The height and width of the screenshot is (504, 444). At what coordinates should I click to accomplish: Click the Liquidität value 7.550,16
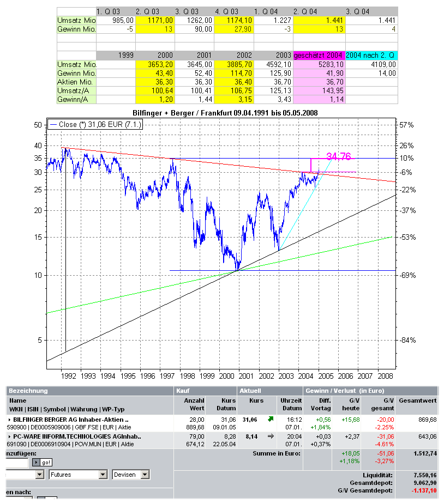pyautogui.click(x=425, y=475)
